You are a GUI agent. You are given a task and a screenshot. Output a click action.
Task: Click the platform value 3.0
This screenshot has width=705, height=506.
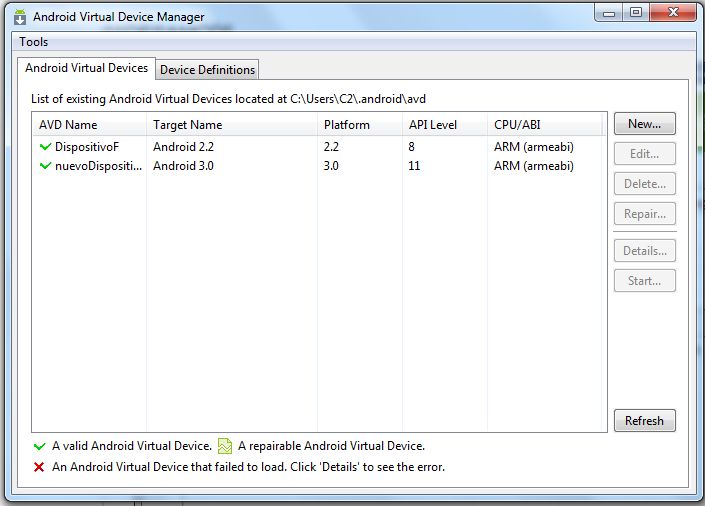(x=331, y=166)
